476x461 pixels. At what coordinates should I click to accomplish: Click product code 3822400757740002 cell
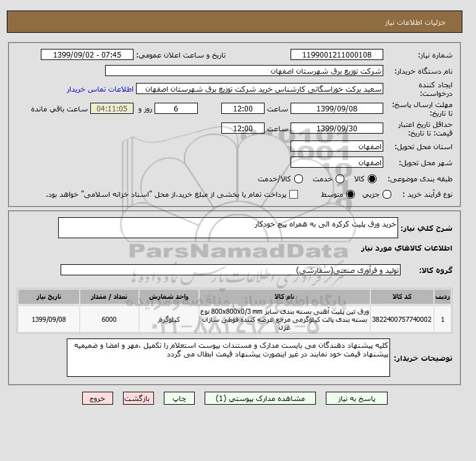point(402,319)
